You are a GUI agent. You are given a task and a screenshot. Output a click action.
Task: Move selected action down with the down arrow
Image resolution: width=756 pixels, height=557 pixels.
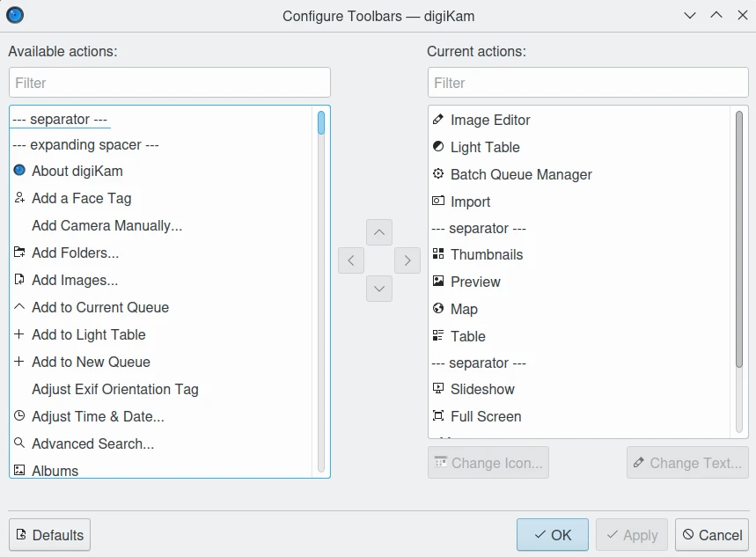379,288
